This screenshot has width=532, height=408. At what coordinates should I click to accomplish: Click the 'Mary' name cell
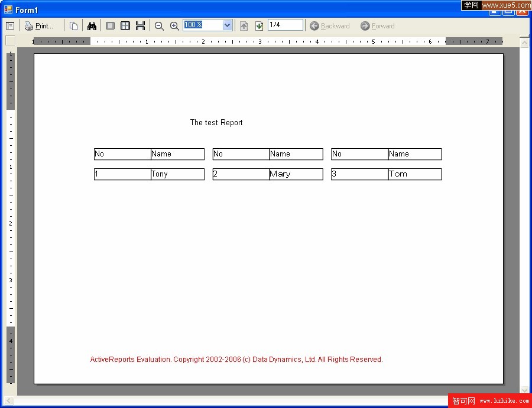pyautogui.click(x=296, y=174)
